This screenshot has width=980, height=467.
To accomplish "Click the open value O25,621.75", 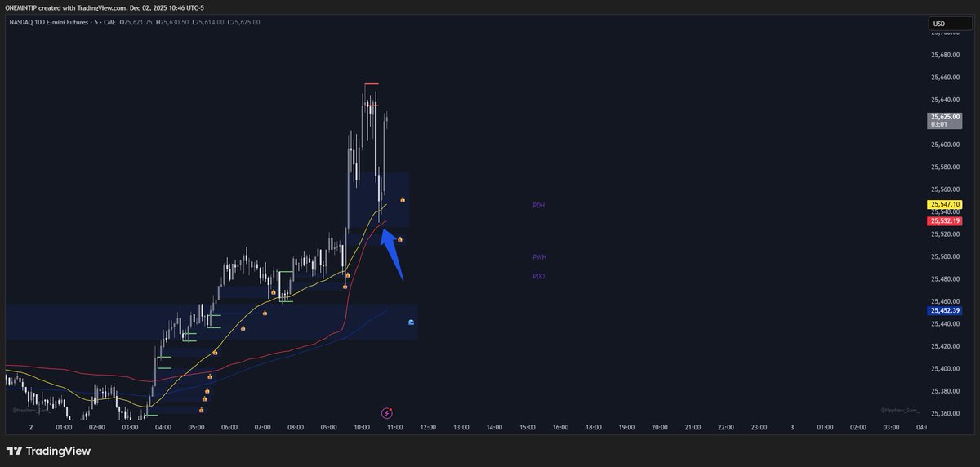I will click(x=138, y=22).
